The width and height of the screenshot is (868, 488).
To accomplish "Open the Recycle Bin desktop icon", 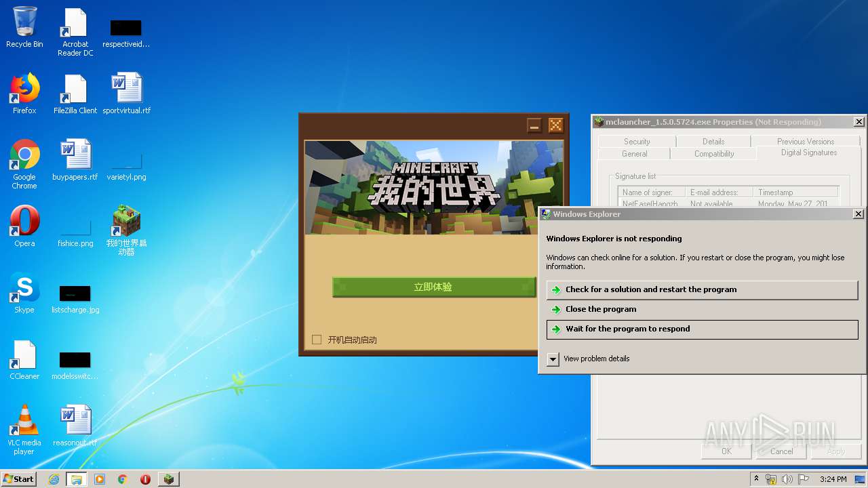I will [x=24, y=27].
